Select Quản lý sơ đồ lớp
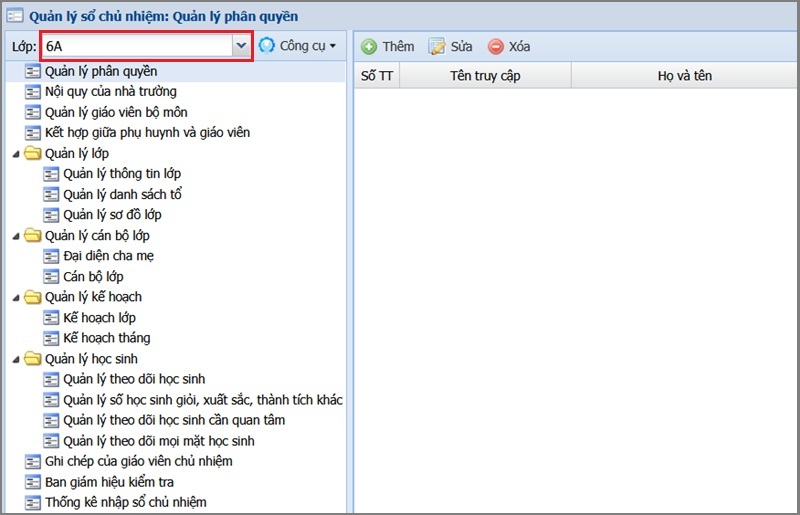This screenshot has width=800, height=515. click(112, 215)
